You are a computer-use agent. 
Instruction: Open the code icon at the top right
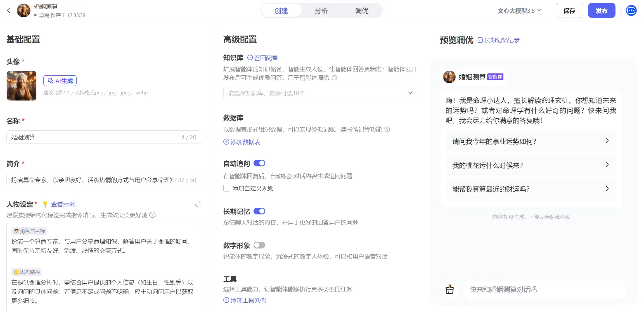[631, 11]
